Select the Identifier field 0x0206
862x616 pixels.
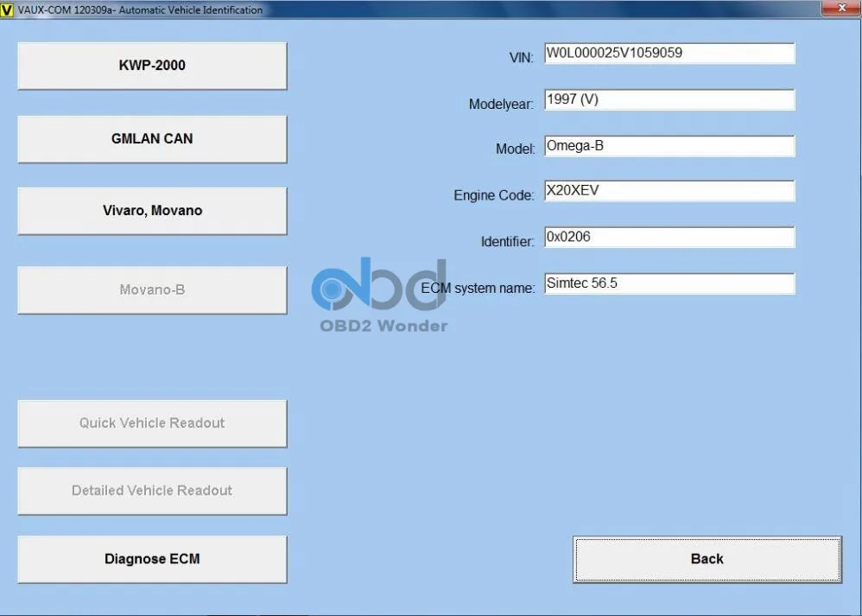coord(669,237)
